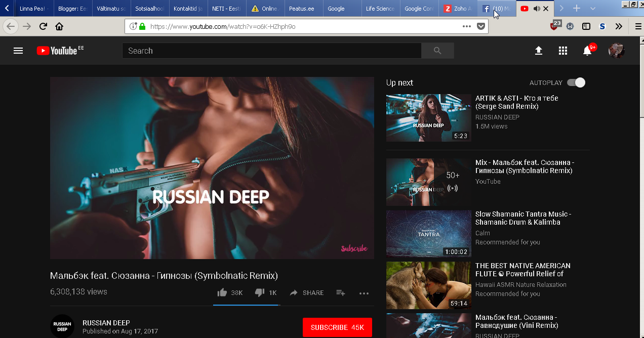Switch to the NETI tab
644x338 pixels.
[226, 9]
